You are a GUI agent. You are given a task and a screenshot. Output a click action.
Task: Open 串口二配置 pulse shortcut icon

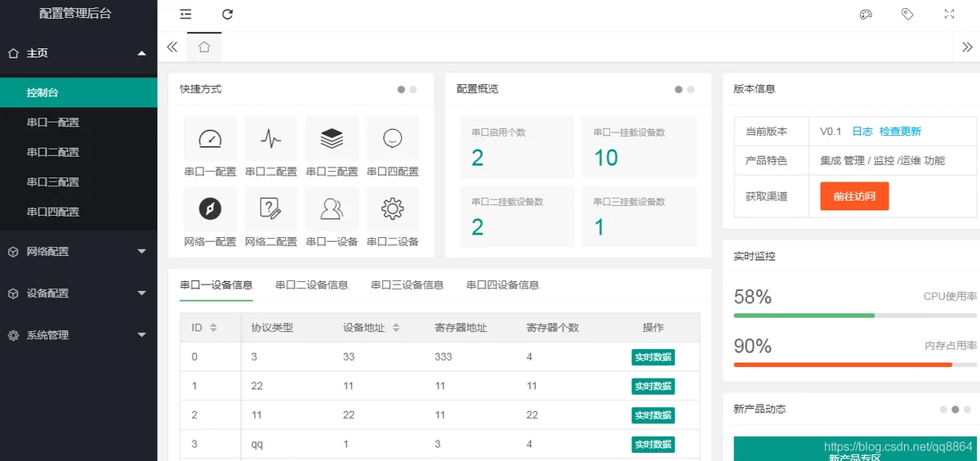(271, 139)
